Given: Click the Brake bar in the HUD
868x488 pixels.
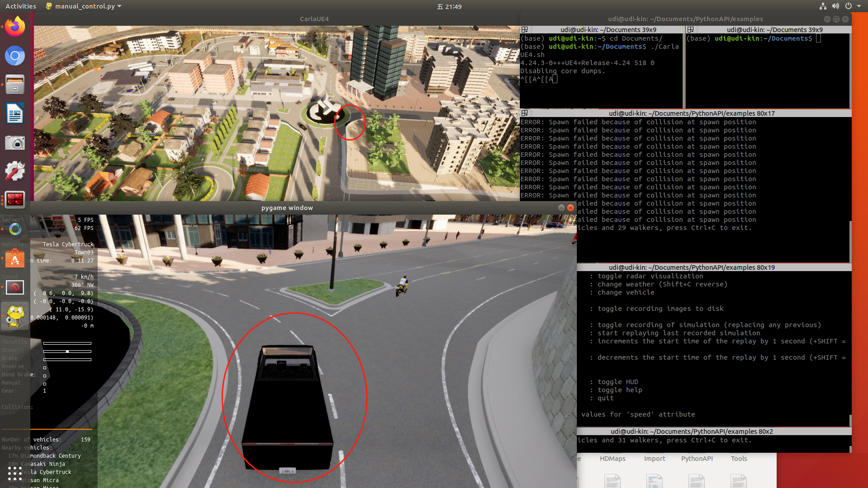Looking at the screenshot, I should [x=67, y=360].
